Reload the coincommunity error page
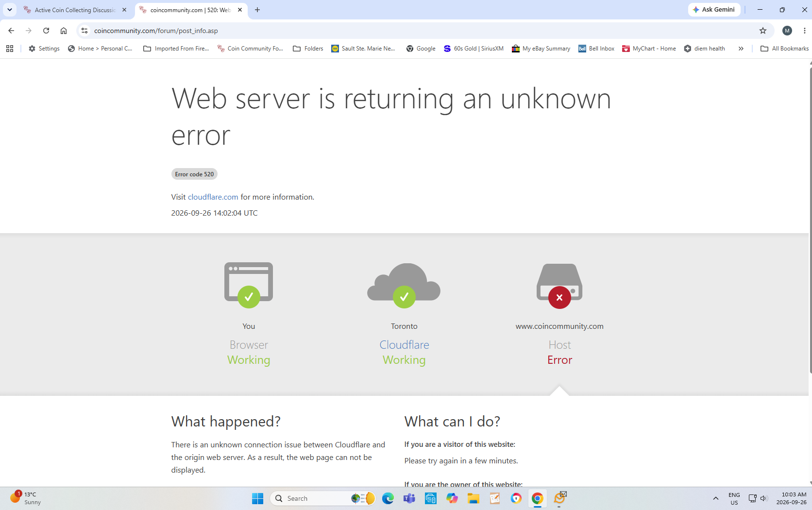The height and width of the screenshot is (510, 812). coord(46,31)
